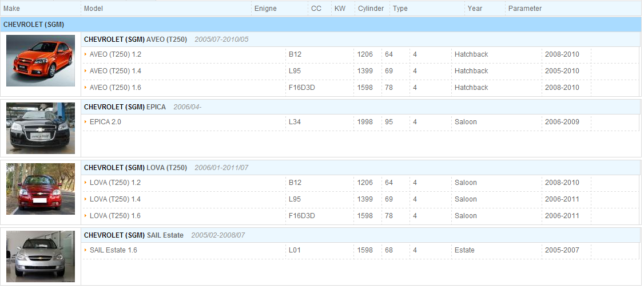Click the Model column header
The width and height of the screenshot is (644, 288).
[x=94, y=8]
